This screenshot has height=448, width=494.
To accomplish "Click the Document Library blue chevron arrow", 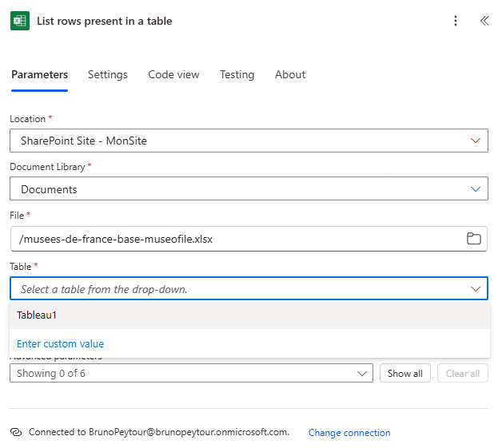I will [476, 189].
